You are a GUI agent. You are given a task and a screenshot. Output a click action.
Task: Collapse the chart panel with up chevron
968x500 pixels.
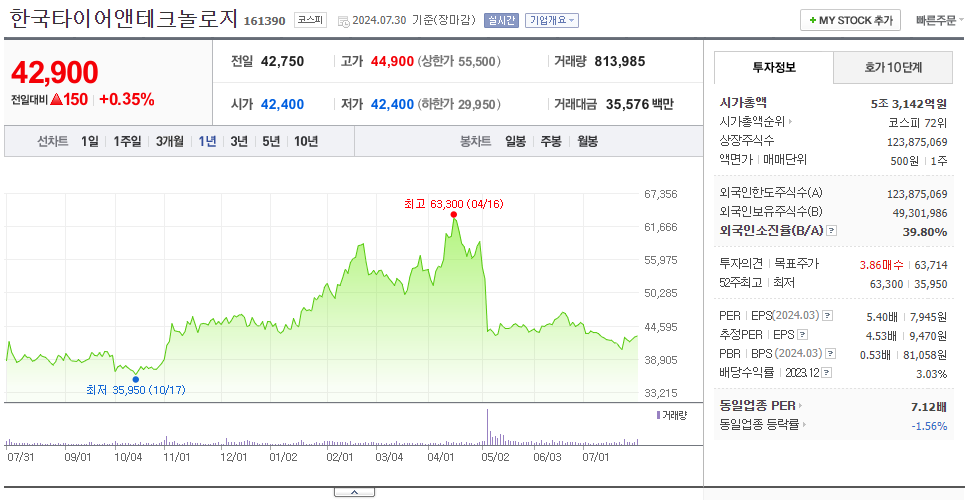(x=354, y=492)
